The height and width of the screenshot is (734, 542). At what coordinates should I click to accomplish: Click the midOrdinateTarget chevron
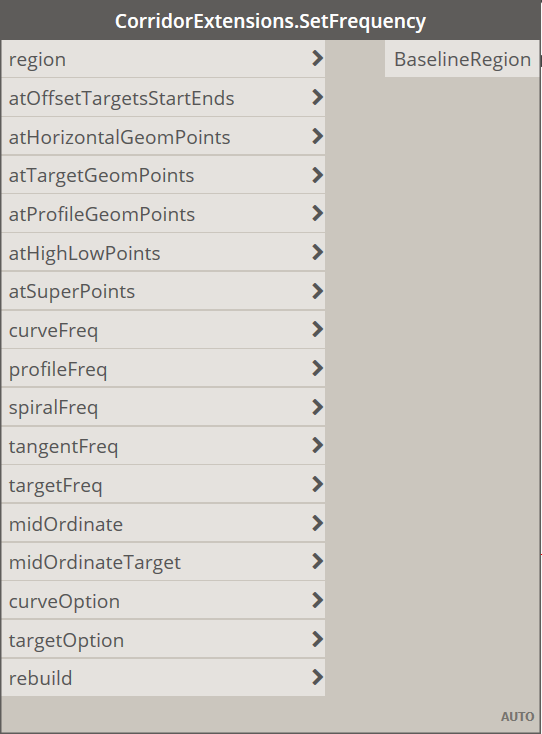click(317, 561)
